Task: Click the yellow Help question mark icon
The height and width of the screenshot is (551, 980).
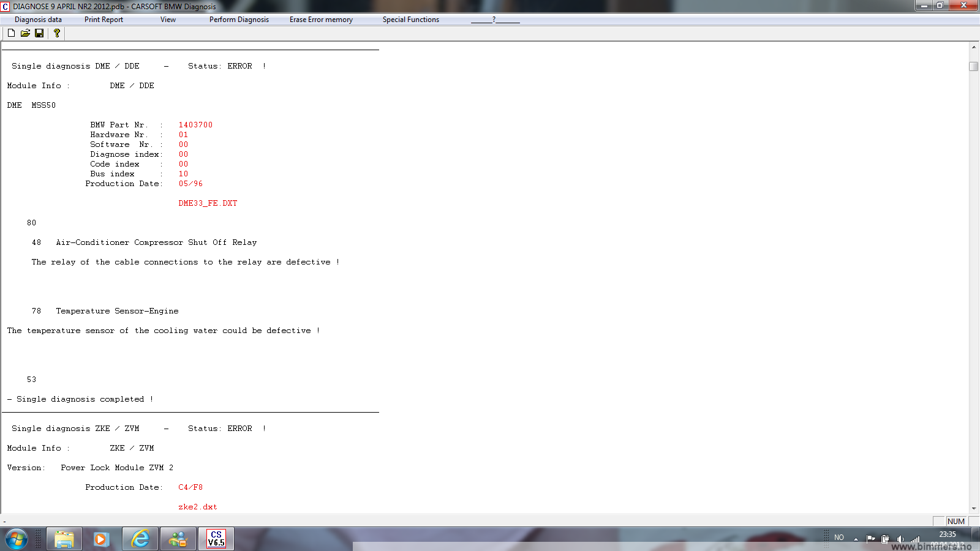Action: [57, 33]
